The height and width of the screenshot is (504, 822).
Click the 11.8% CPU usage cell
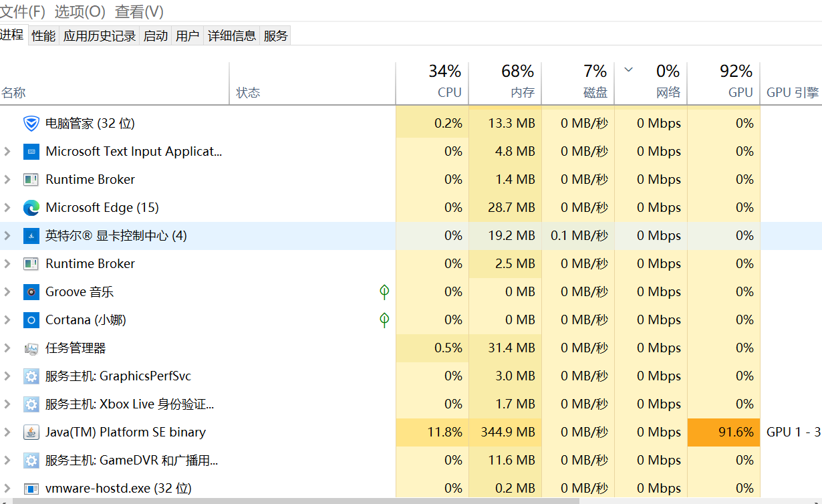click(432, 432)
